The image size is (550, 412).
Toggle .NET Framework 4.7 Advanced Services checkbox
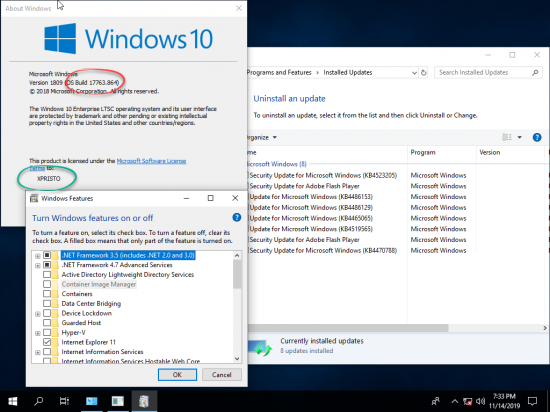[x=47, y=265]
